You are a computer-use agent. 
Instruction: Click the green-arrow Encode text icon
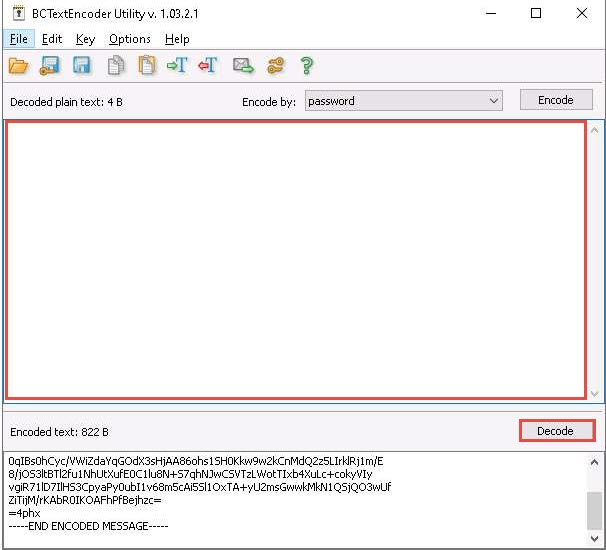tap(177, 66)
